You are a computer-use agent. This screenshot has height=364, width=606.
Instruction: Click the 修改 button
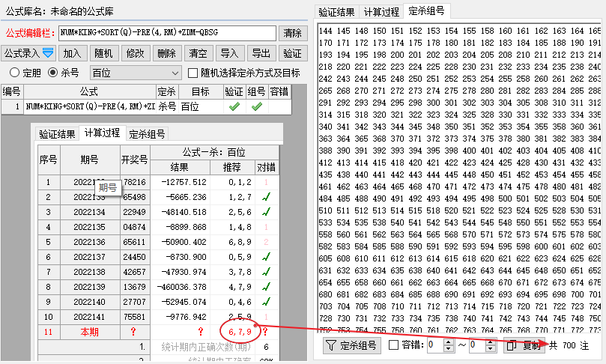[x=136, y=53]
